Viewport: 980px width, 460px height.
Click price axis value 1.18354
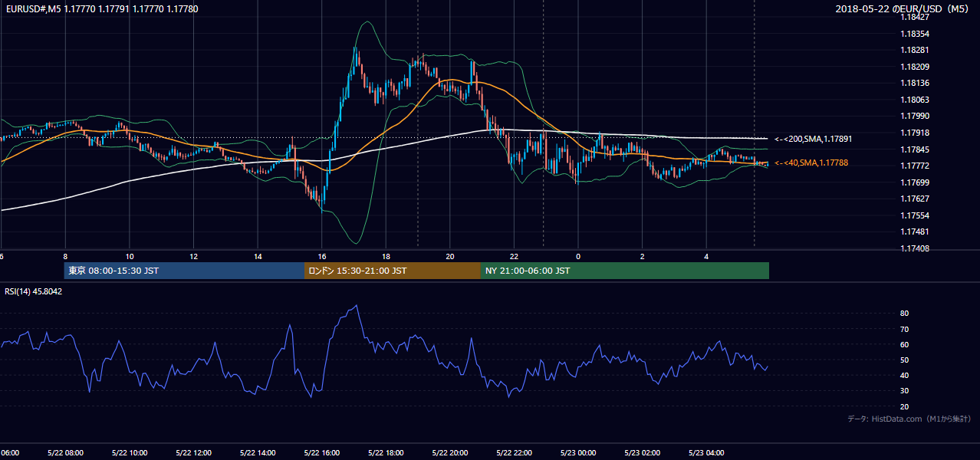click(x=915, y=34)
